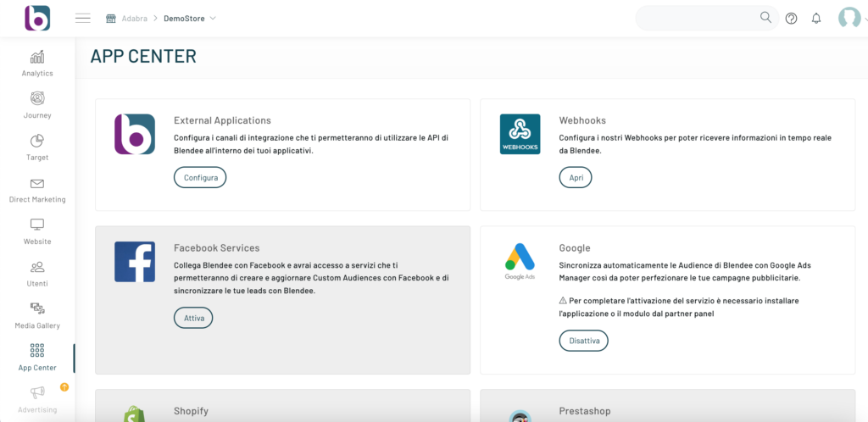Open the notifications bell
The width and height of the screenshot is (868, 422).
click(x=816, y=18)
